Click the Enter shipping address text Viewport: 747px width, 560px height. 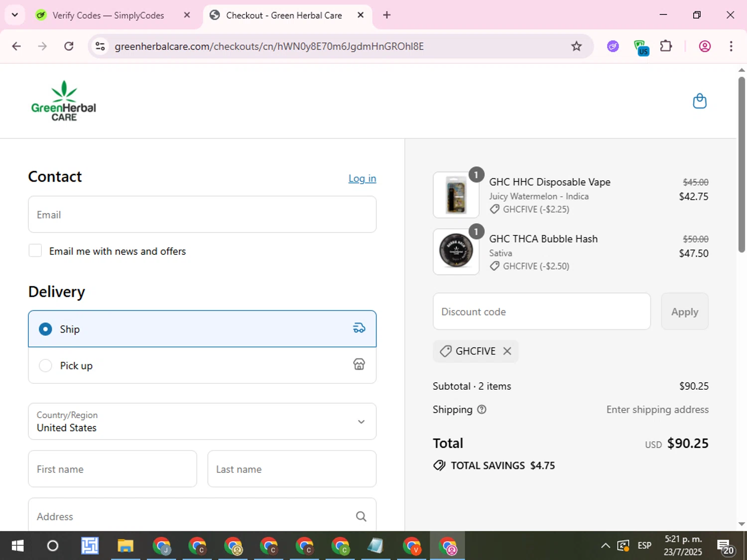pyautogui.click(x=657, y=410)
